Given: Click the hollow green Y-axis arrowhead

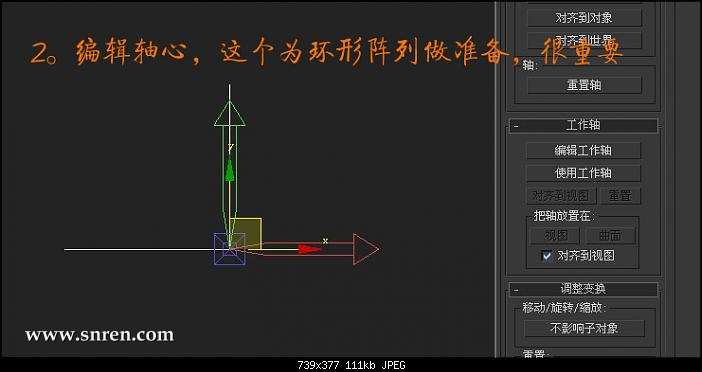Looking at the screenshot, I should click(x=230, y=114).
